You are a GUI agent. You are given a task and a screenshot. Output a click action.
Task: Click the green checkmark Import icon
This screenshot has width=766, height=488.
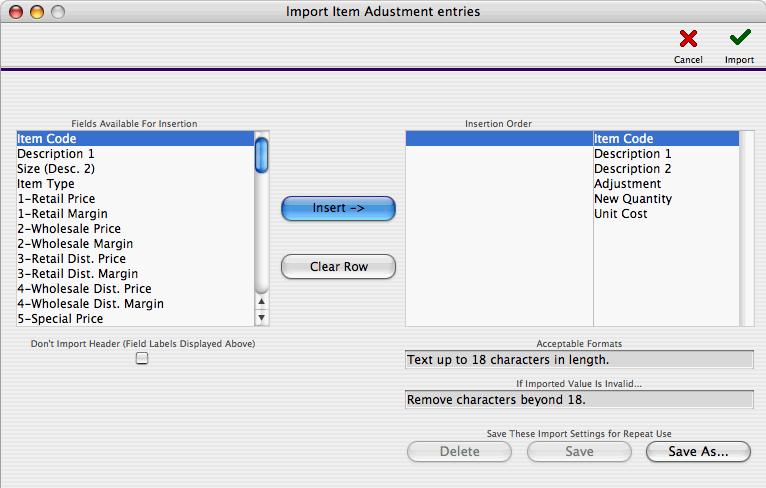point(740,37)
